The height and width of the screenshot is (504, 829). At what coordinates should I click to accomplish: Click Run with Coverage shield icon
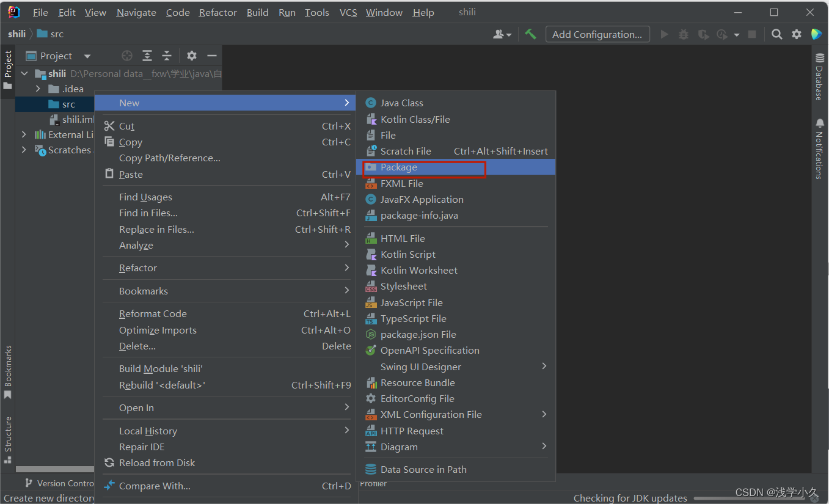[x=703, y=34]
